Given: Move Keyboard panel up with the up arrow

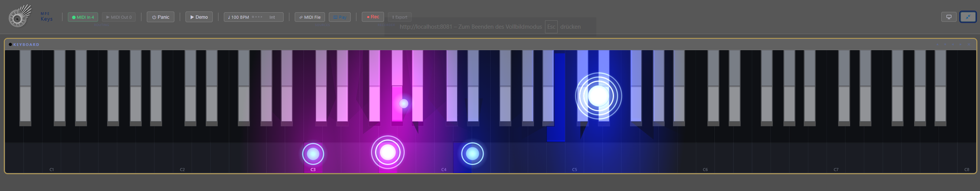Looking at the screenshot, I should (x=937, y=44).
